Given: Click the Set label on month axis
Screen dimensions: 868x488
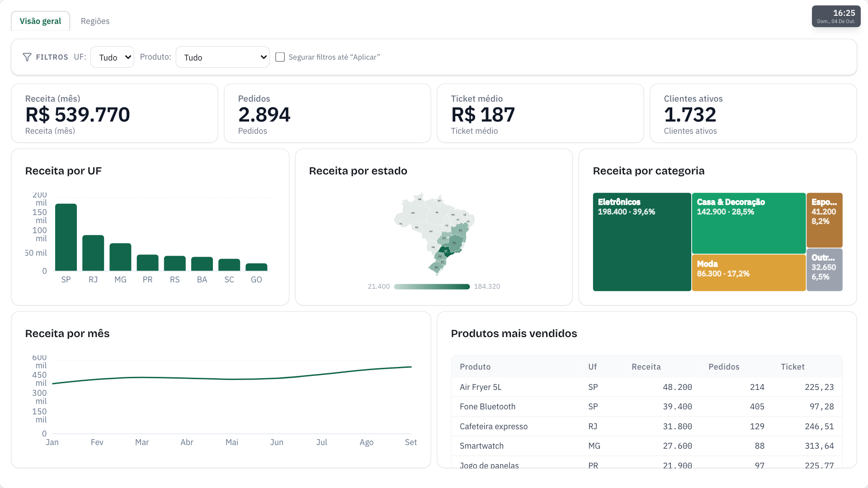Looking at the screenshot, I should [410, 442].
